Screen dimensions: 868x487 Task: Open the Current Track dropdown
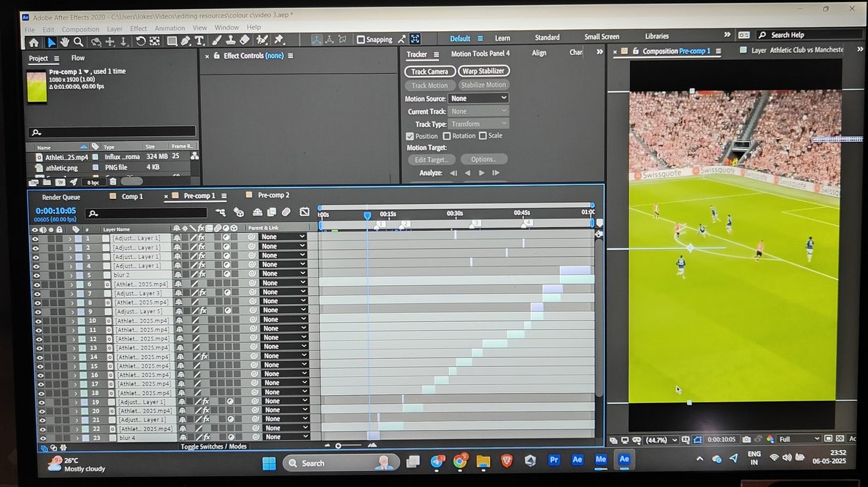click(x=478, y=111)
